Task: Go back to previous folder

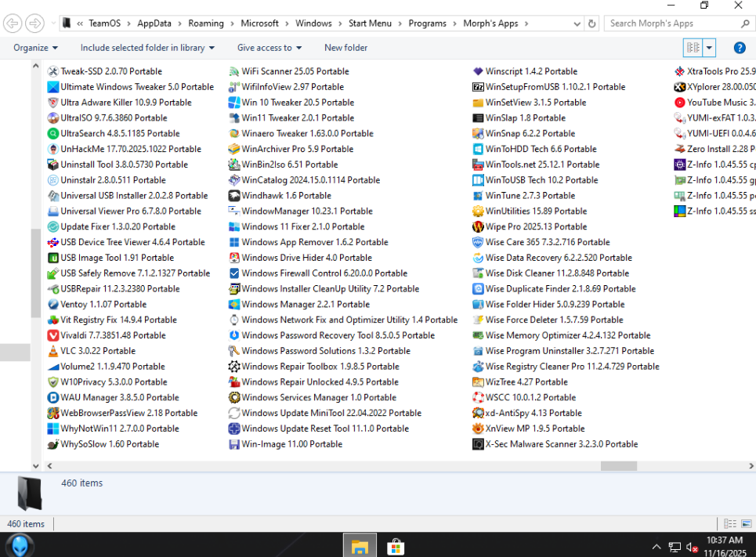Action: [13, 24]
